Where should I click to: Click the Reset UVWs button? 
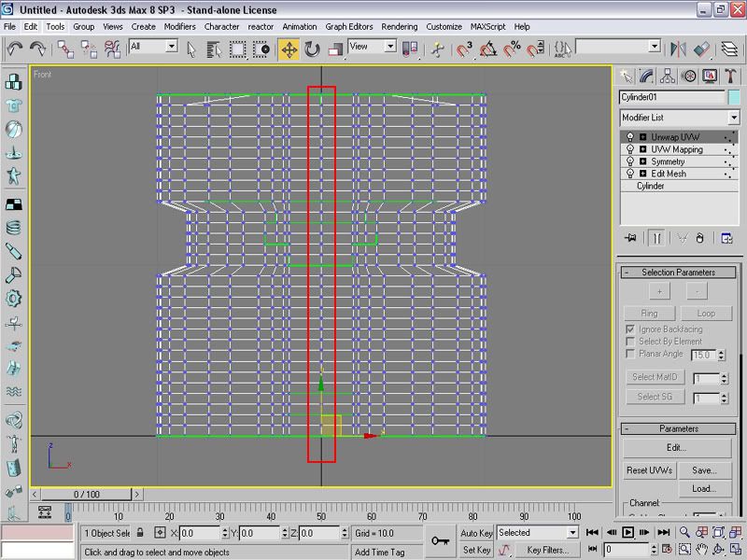coord(649,470)
